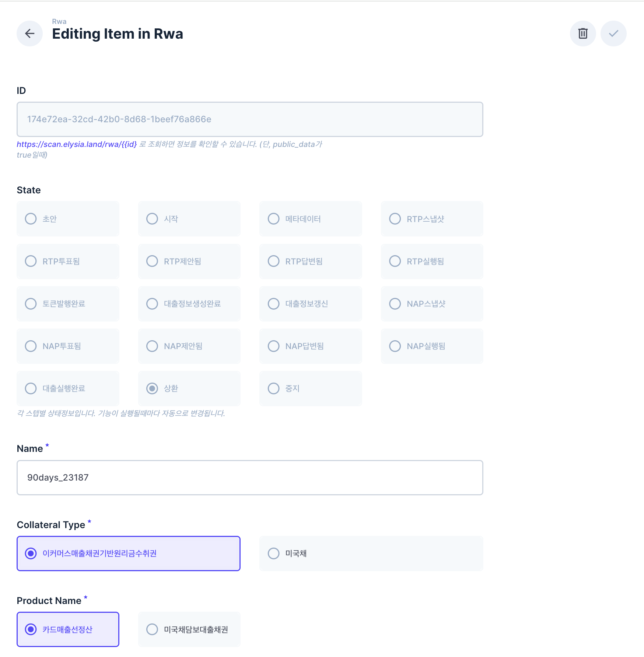Open the scan.elysia.land rwa link
This screenshot has width=644, height=657.
[77, 144]
